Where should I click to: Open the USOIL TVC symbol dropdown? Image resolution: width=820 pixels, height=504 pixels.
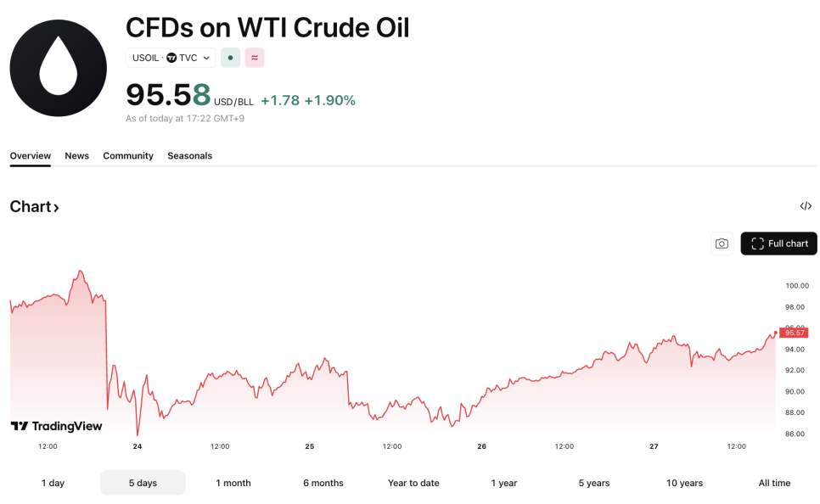(171, 58)
